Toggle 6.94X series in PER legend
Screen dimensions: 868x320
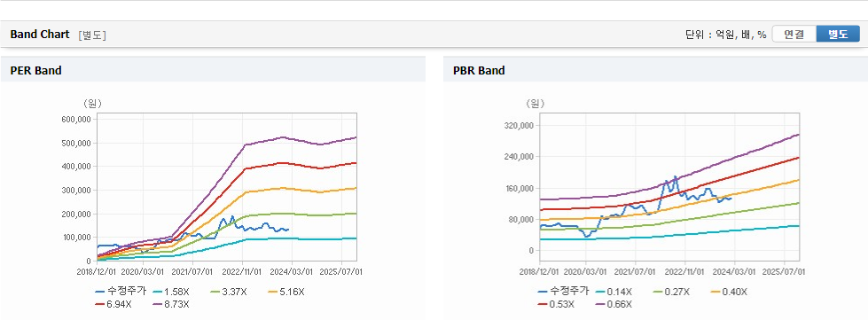pos(114,304)
